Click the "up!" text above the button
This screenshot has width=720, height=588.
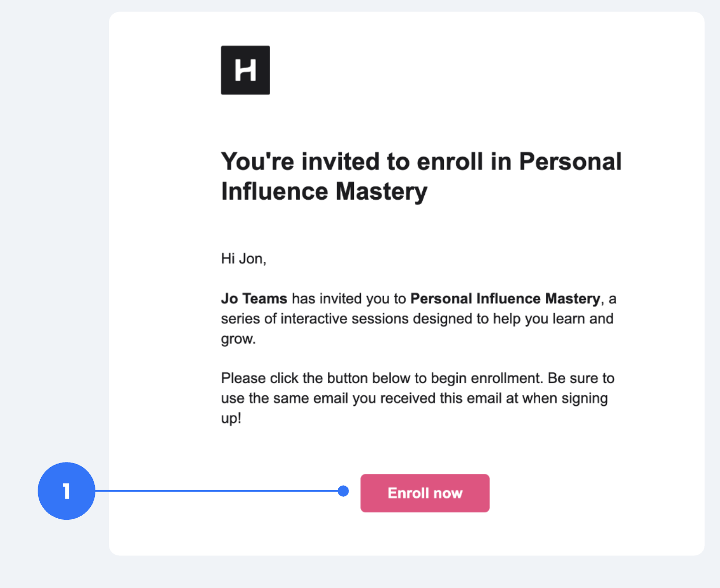(231, 418)
